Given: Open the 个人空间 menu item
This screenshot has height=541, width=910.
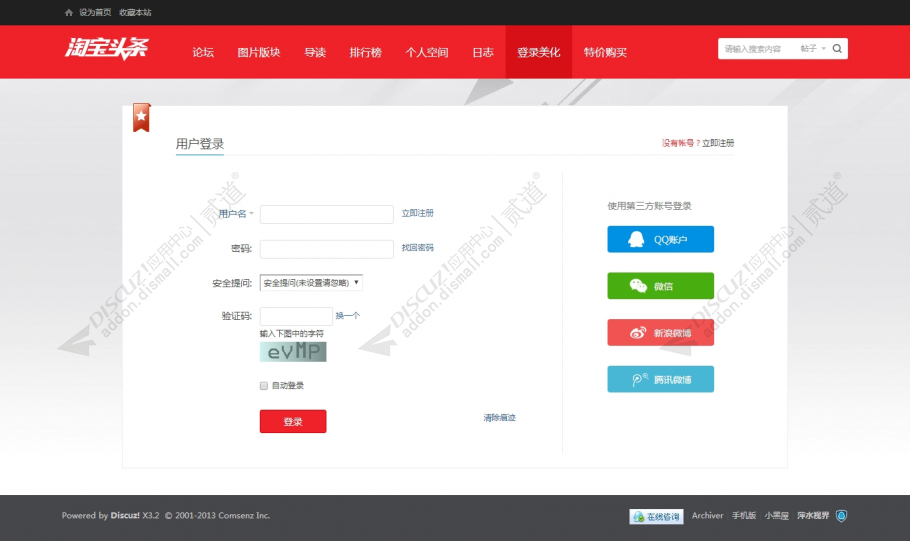Looking at the screenshot, I should pyautogui.click(x=427, y=52).
